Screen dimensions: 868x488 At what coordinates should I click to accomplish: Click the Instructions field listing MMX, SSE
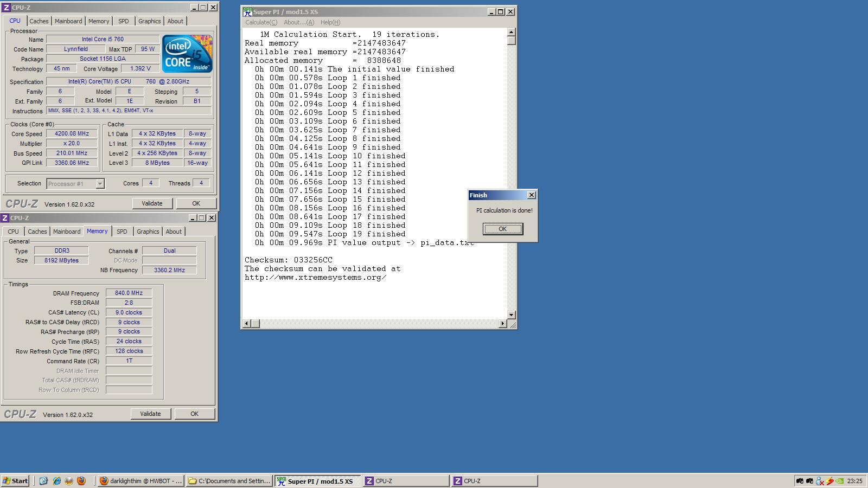click(x=129, y=111)
